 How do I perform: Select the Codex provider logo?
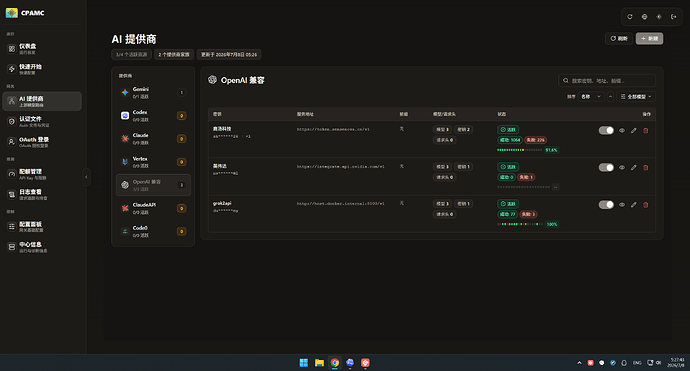[x=125, y=115]
